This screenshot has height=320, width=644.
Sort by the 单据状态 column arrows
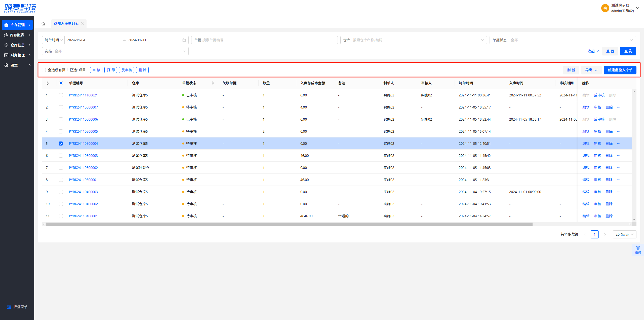(x=213, y=83)
